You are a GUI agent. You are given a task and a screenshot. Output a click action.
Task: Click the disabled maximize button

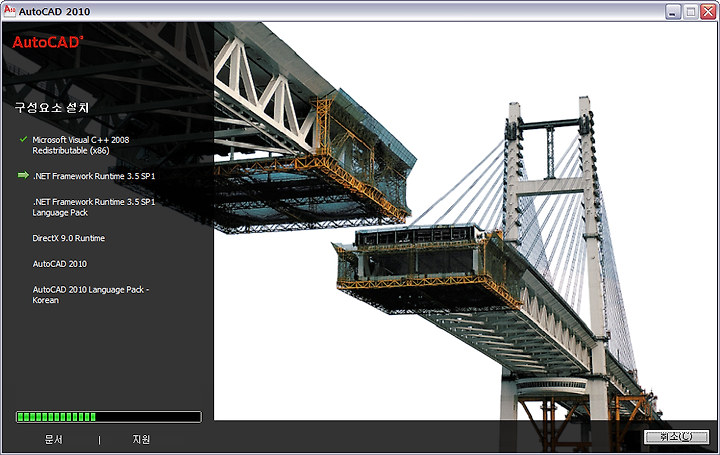point(690,11)
